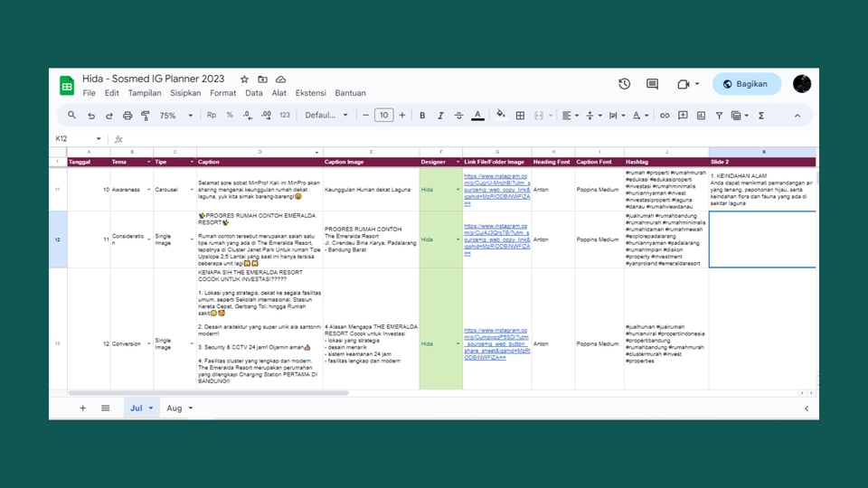The height and width of the screenshot is (488, 868).
Task: Click the Bagikan share button
Action: (747, 84)
